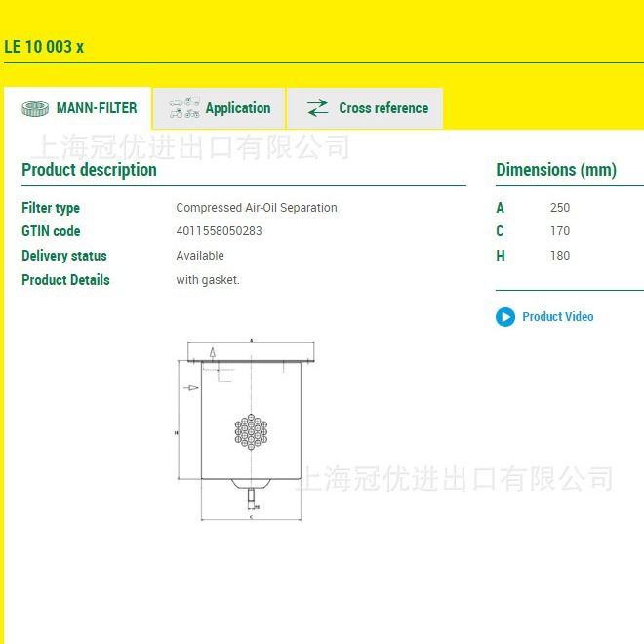The width and height of the screenshot is (644, 644).
Task: Open the MANN-FILTER tab
Action: tap(78, 108)
